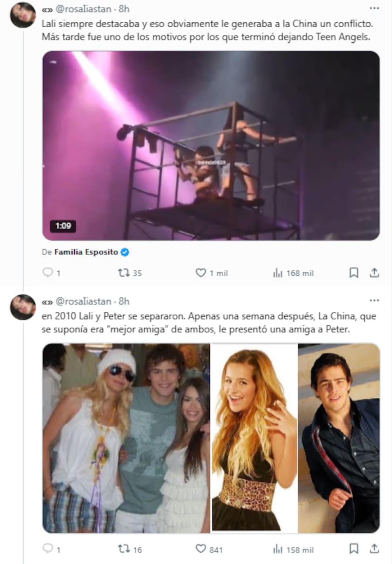Open more options menu on second tweet
The image size is (392, 564).
coord(374,301)
